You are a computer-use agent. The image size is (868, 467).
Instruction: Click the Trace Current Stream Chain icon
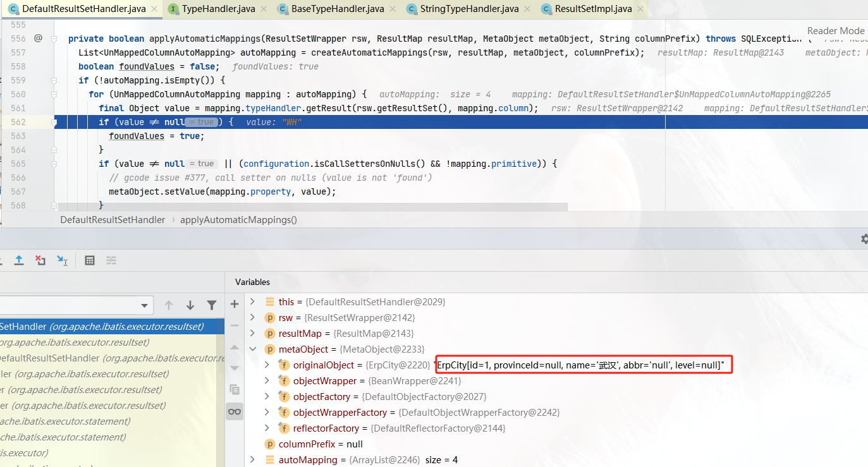tap(111, 260)
